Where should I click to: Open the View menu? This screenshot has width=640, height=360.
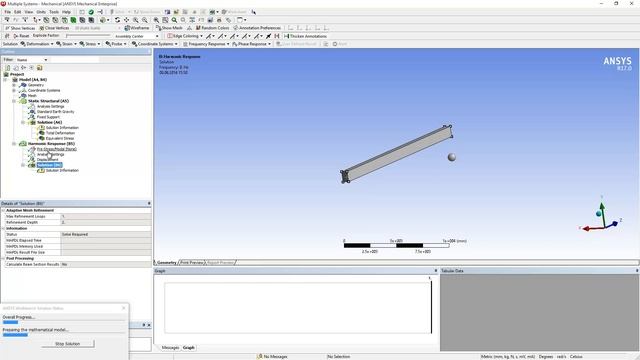(x=29, y=12)
